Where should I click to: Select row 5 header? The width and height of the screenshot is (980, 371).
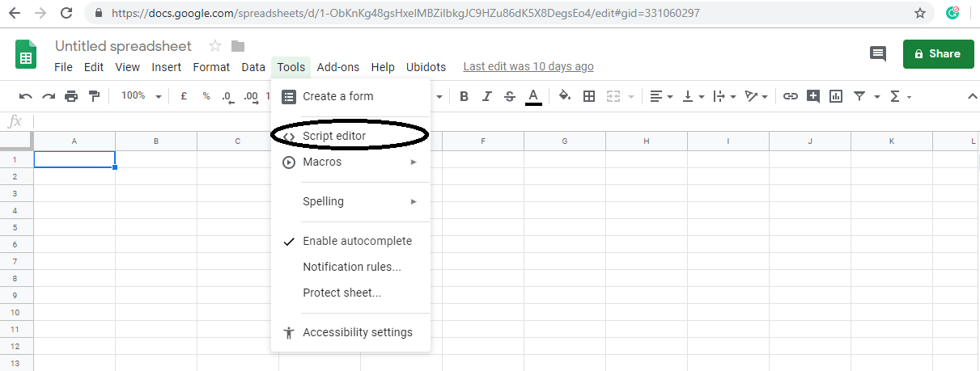16,227
